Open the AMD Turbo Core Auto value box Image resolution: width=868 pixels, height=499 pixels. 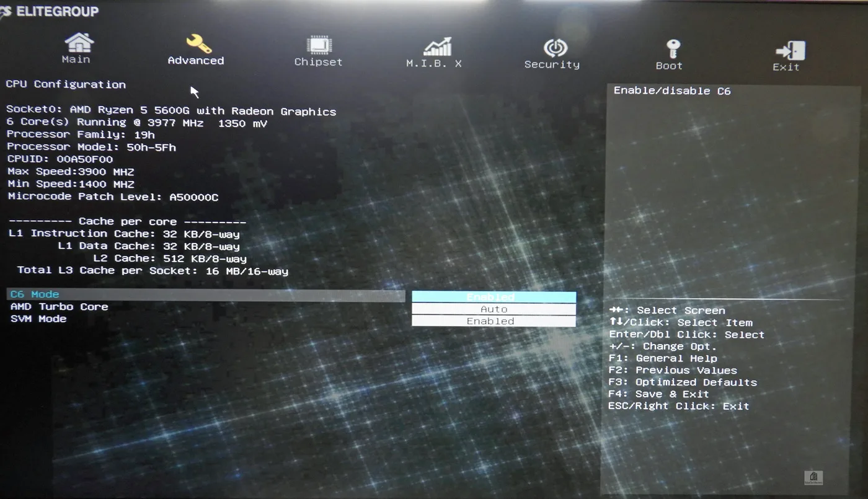pyautogui.click(x=494, y=309)
